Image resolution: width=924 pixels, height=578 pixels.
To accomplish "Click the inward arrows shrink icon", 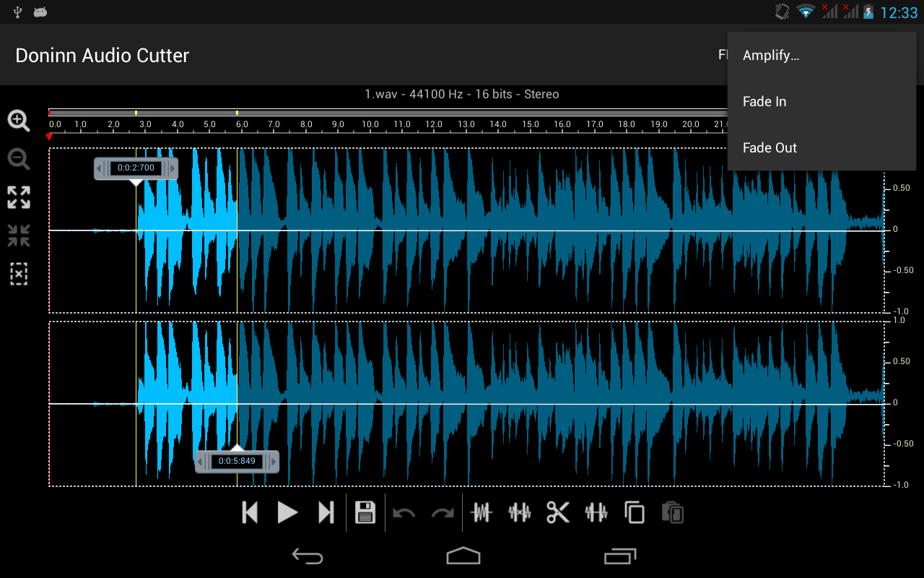I will 19,236.
